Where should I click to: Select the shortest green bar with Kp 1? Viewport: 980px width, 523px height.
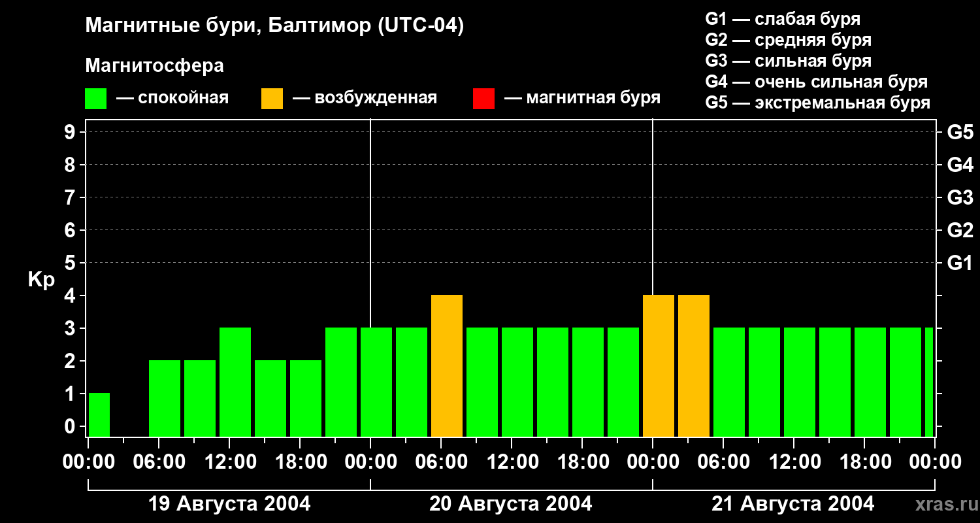tap(99, 414)
